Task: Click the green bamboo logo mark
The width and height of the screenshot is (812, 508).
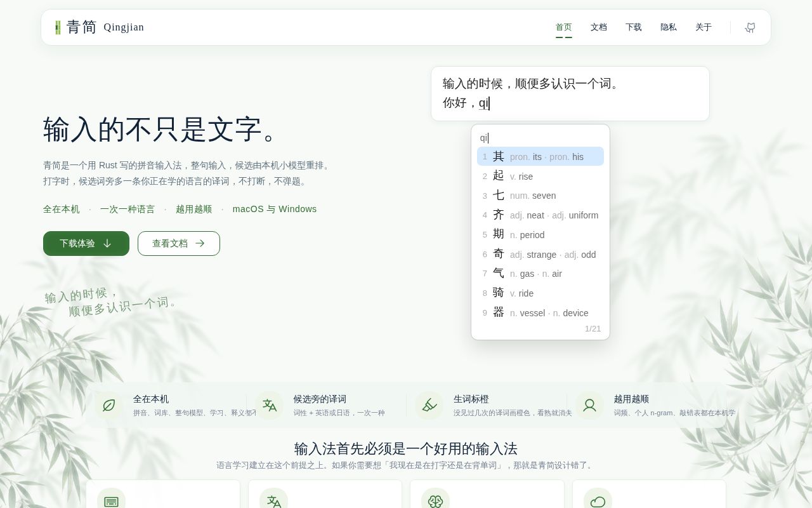Action: [x=58, y=27]
